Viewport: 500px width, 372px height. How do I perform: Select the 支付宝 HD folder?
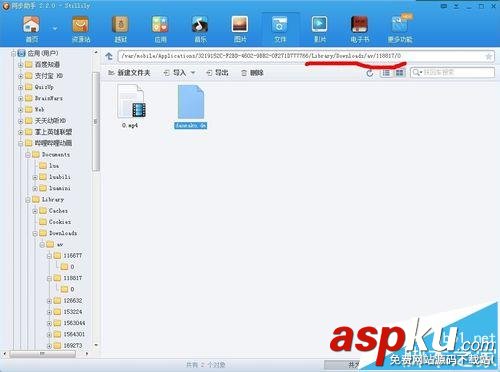pyautogui.click(x=45, y=76)
